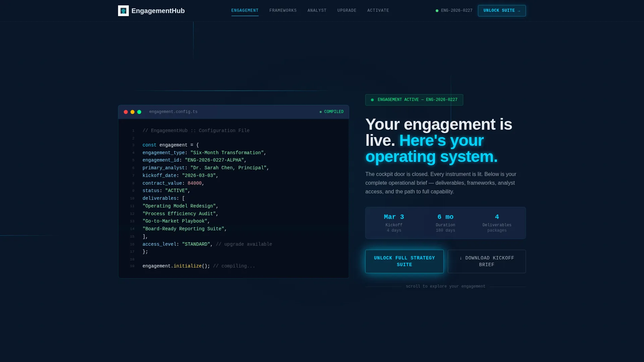
Task: Click the kickoff_date value "2026-03-03"
Action: point(199,176)
